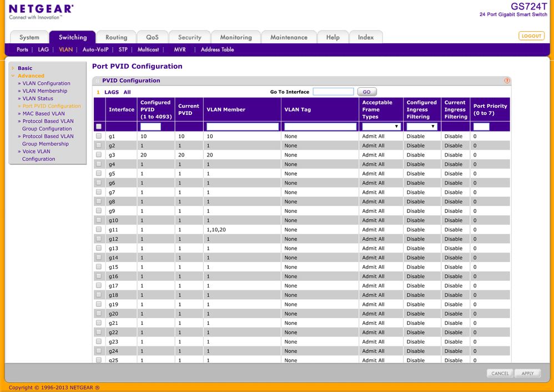Go to the Routing tab
This screenshot has width=554, height=392.
tap(116, 37)
